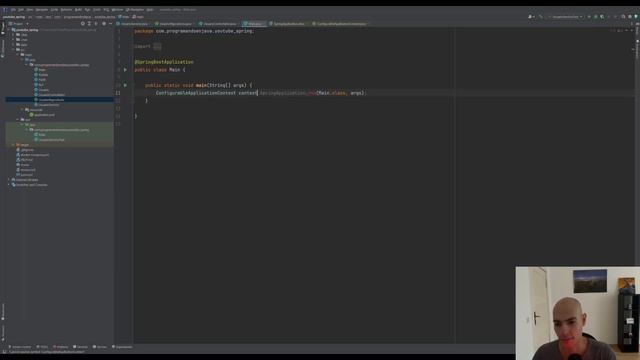The width and height of the screenshot is (640, 360).
Task: Switch to the UsuarioController.java editor tab
Action: 218,24
